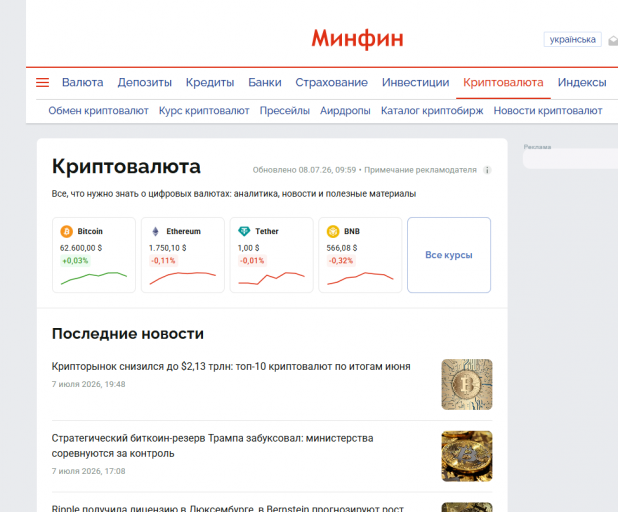Click the -0,11% change badge
618x512 pixels.
pyautogui.click(x=163, y=261)
